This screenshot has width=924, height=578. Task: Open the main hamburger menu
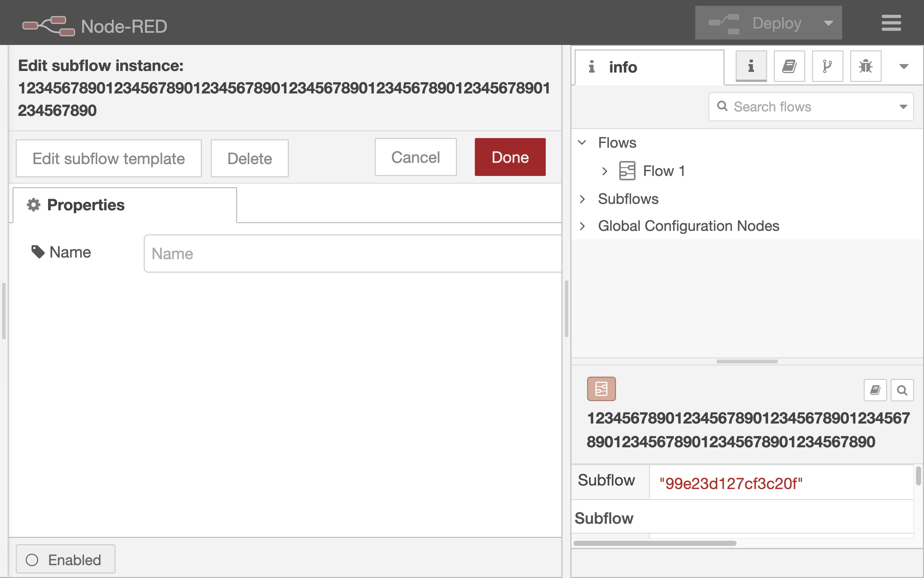pyautogui.click(x=891, y=23)
